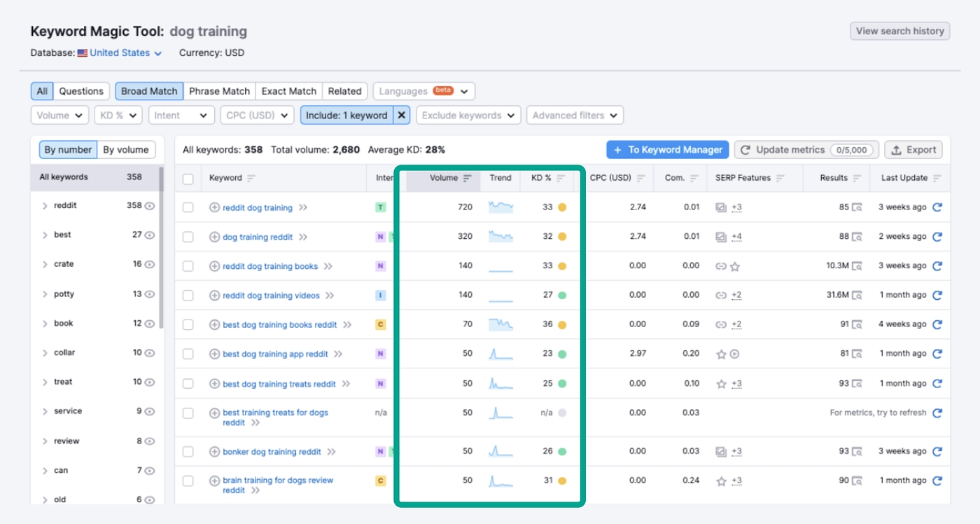Select the Questions tab

click(81, 91)
